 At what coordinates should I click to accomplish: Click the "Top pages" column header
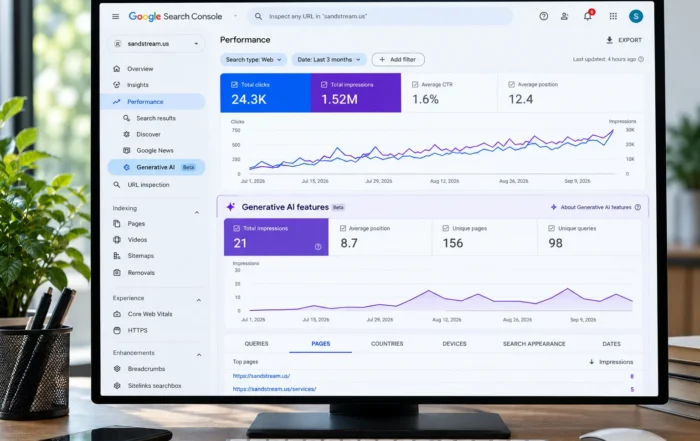coord(245,362)
